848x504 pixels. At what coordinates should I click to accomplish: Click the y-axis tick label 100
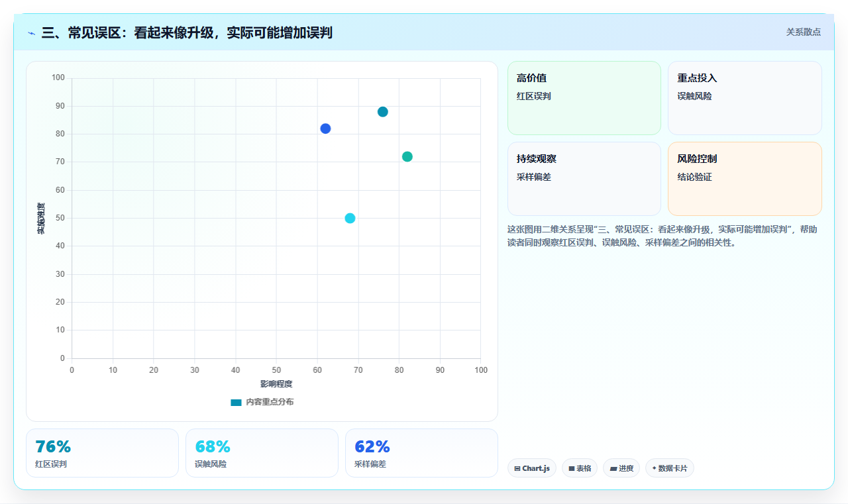58,78
